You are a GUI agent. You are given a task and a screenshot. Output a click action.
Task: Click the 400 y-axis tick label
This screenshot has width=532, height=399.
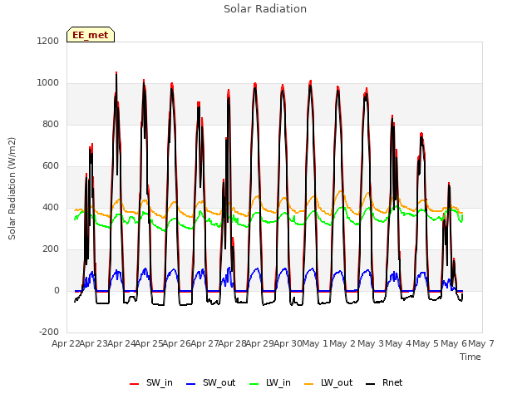[x=51, y=207]
